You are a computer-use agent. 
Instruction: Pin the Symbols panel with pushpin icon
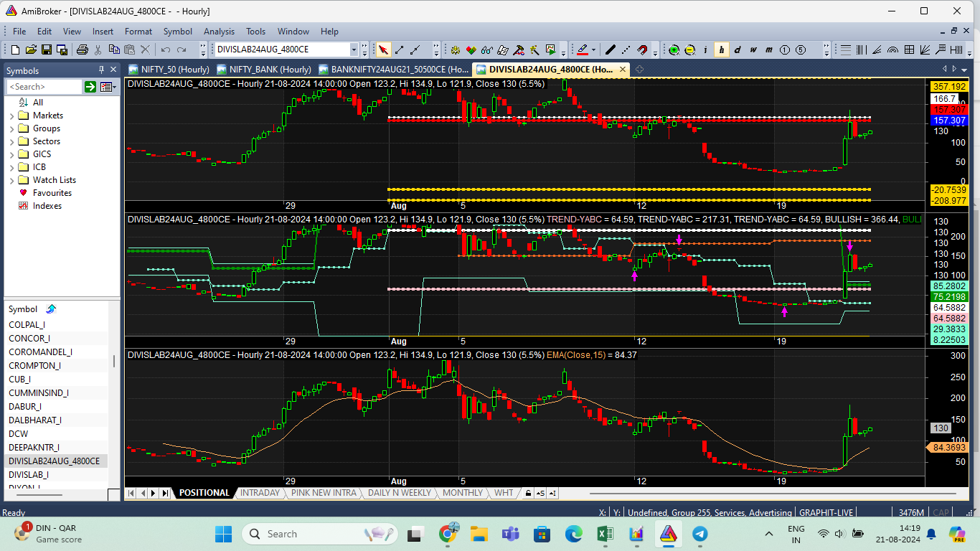(x=101, y=70)
